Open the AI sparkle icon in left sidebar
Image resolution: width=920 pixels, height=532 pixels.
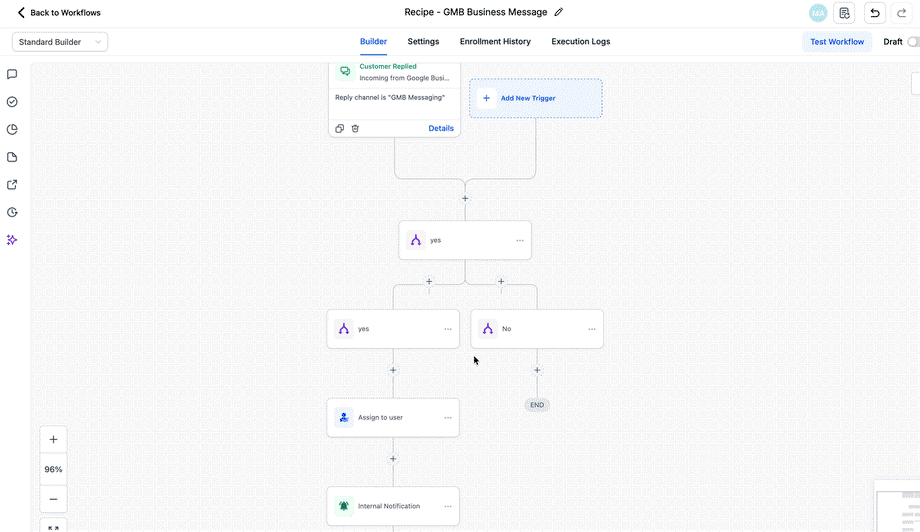coord(12,240)
